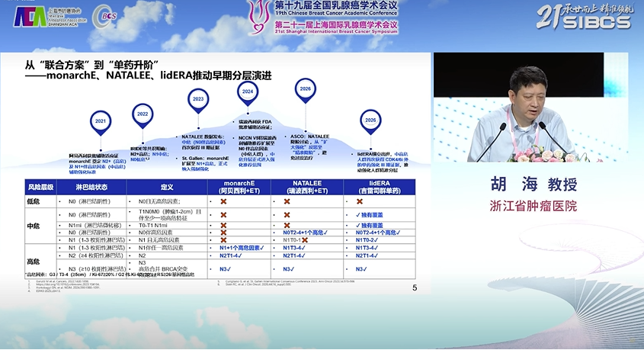Click the pink ribbon conference emblem
Viewport: 644px width, 350px height.
(260, 18)
